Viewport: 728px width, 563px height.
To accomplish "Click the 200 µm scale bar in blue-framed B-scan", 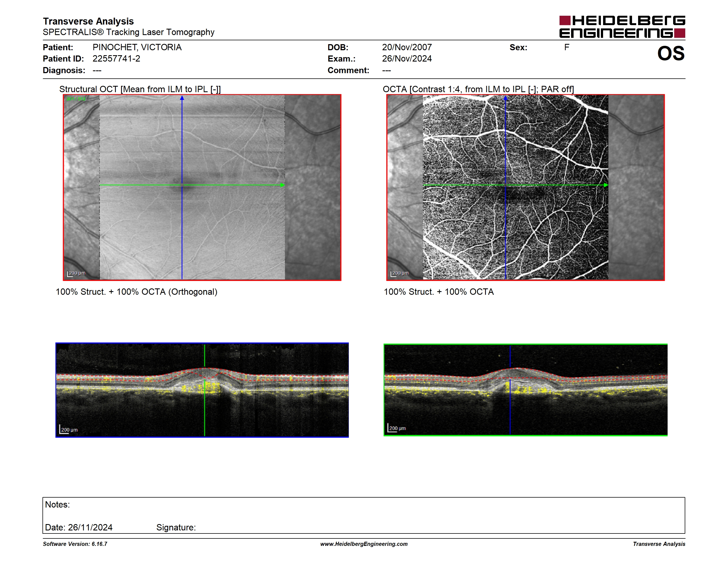I will pyautogui.click(x=68, y=430).
